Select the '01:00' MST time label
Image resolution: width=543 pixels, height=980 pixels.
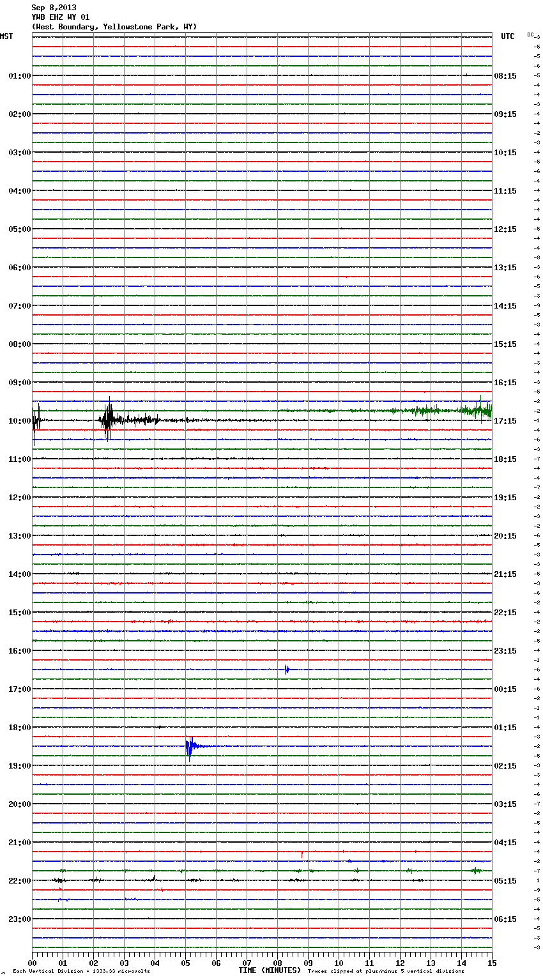19,76
